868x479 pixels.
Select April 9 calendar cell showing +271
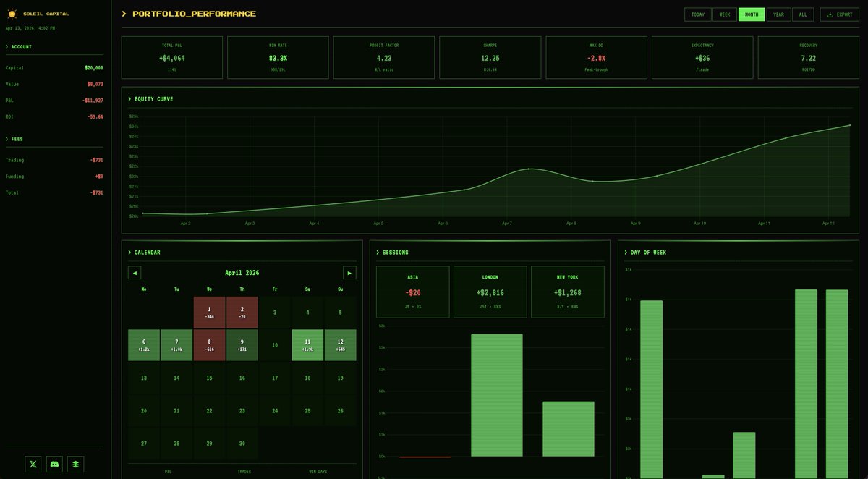[242, 345]
